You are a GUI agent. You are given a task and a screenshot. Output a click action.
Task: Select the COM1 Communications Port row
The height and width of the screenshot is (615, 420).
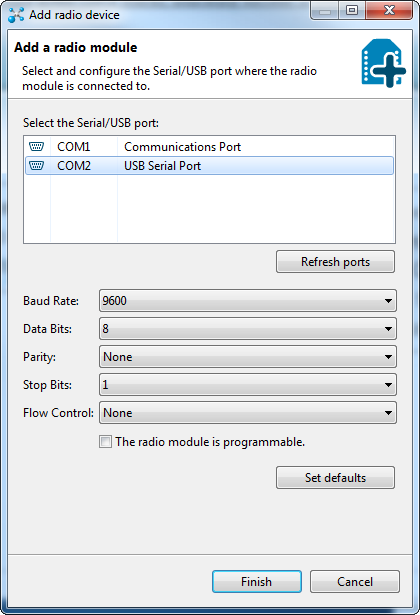(209, 147)
